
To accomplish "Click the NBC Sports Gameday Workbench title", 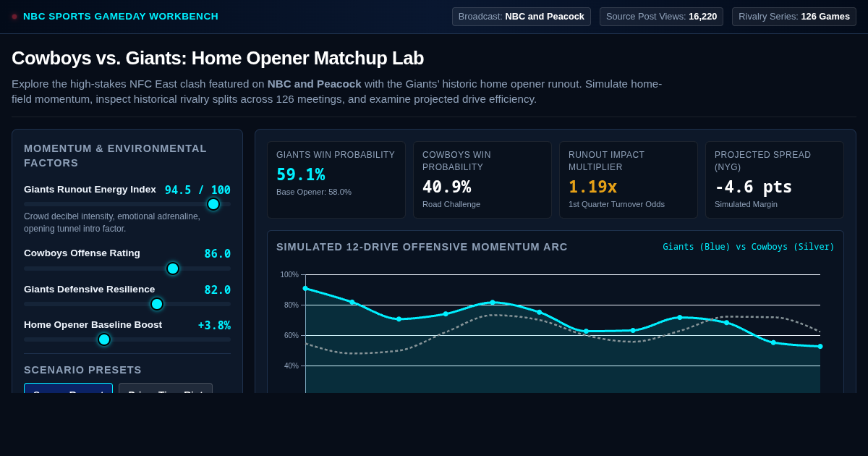I will point(121,17).
